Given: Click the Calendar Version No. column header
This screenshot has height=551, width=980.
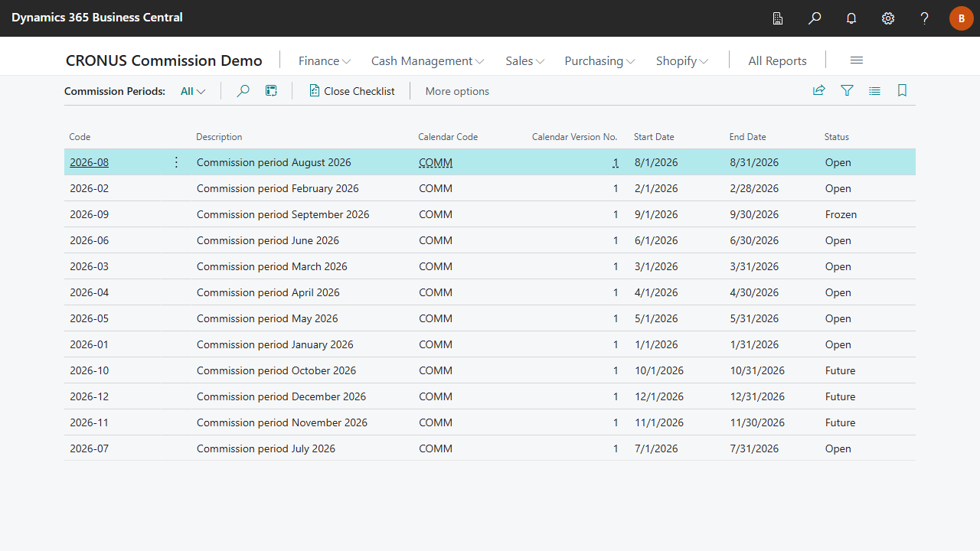Looking at the screenshot, I should [x=574, y=137].
